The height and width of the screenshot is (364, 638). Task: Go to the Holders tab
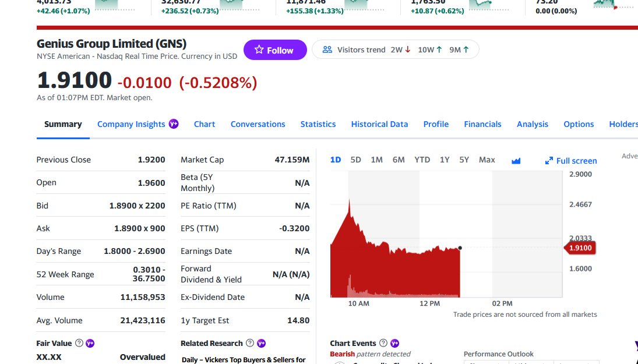[623, 124]
